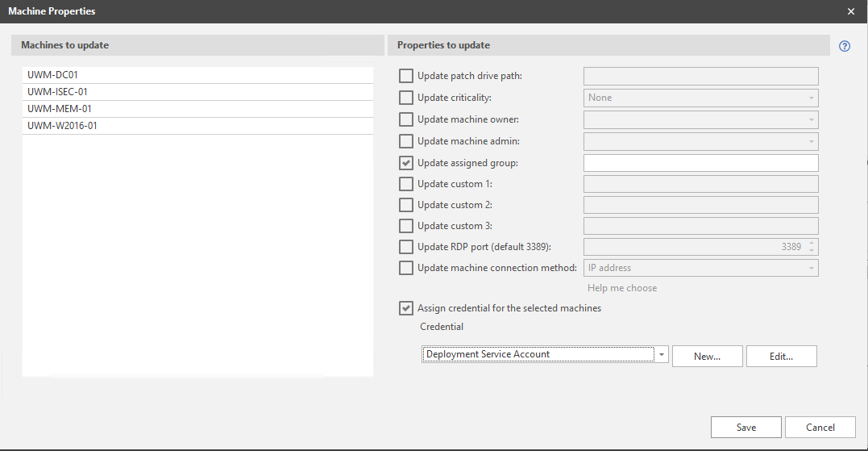Click the custom 3 text field
Screen dimensions: 868x451
701,226
